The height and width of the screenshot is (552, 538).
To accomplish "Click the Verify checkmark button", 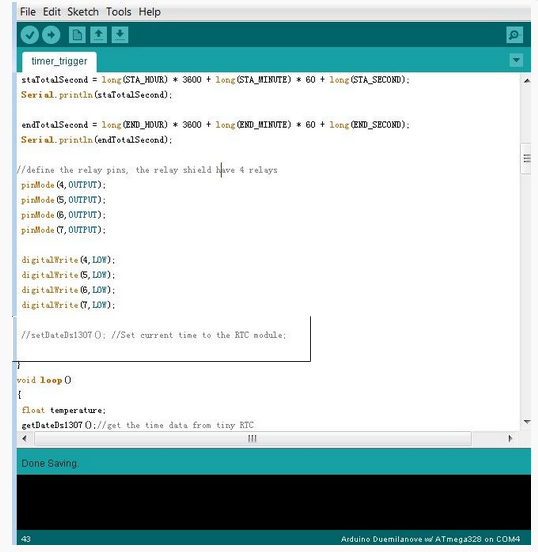I will (30, 35).
